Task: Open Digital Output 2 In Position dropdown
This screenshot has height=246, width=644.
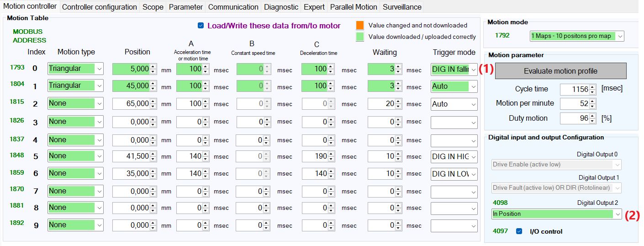Action: coord(618,214)
